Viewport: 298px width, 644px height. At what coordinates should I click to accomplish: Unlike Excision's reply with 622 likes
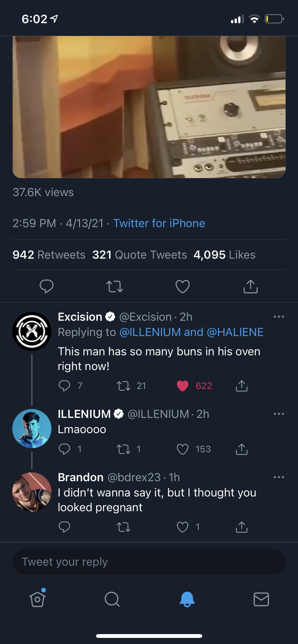[x=183, y=386]
